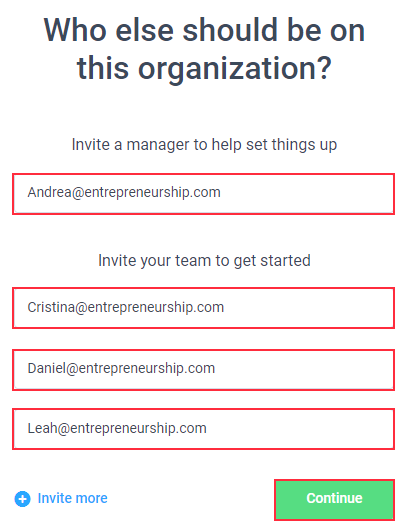Focus the manager email field with Andrea

pos(203,194)
